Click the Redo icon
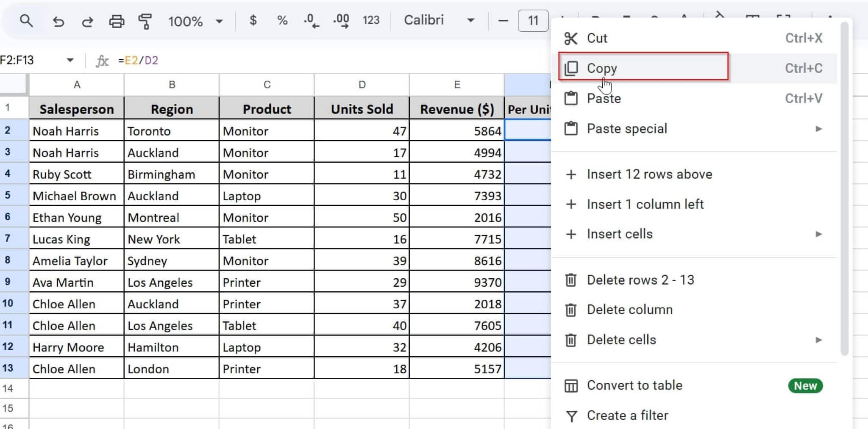 [x=88, y=20]
